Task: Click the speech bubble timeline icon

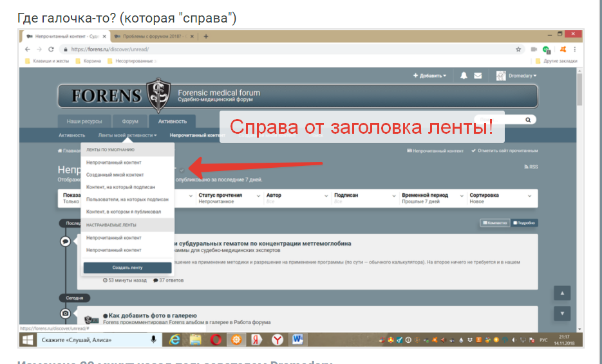Action: pyautogui.click(x=65, y=241)
